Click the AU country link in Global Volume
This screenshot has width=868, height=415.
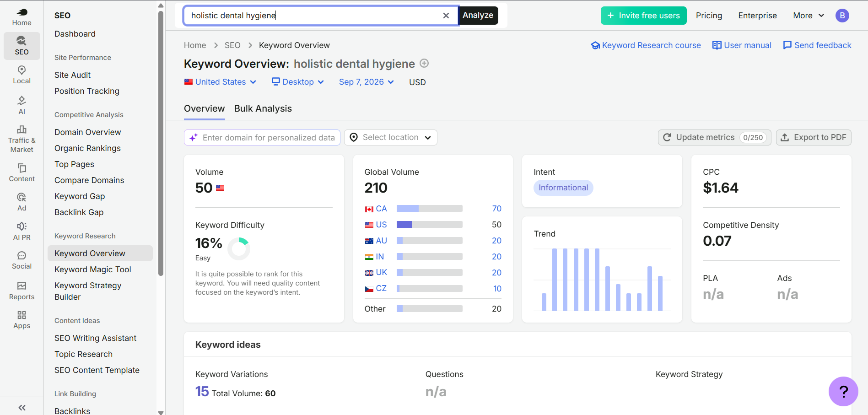click(381, 241)
